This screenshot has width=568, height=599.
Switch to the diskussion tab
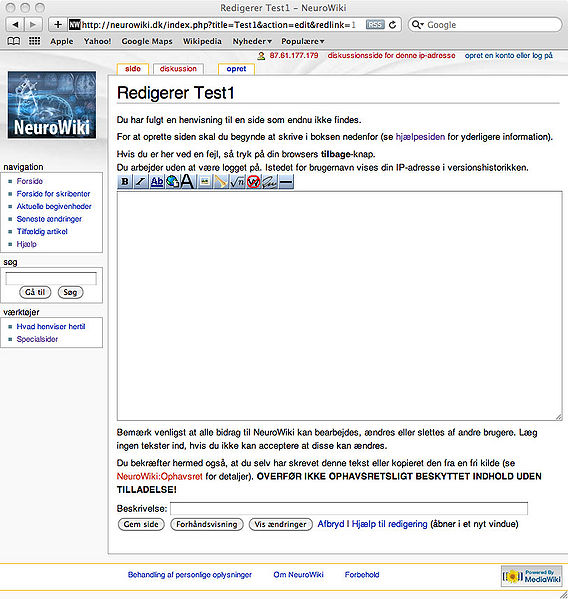pos(178,69)
